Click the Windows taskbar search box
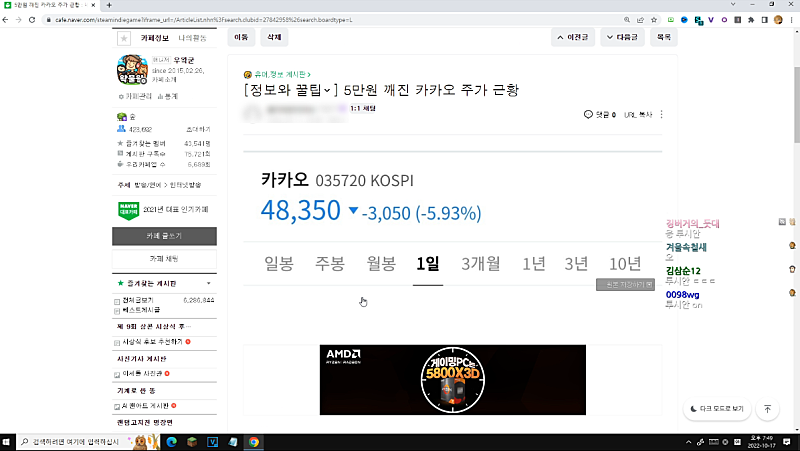The image size is (800, 451). [89, 442]
